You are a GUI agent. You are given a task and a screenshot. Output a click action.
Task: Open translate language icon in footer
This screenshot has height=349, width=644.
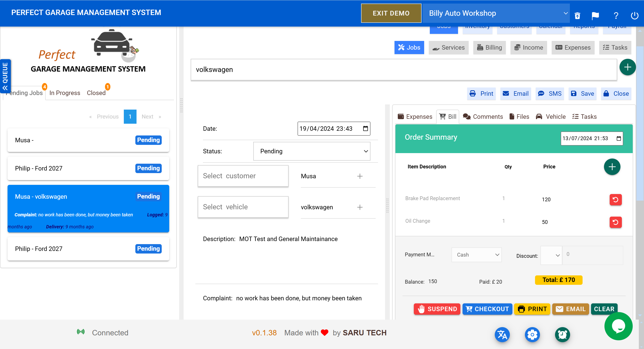(502, 335)
